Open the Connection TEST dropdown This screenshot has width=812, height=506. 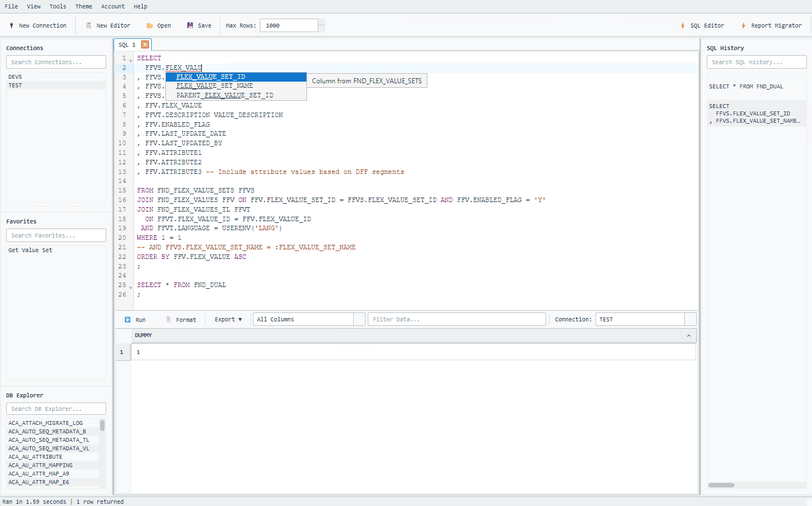point(690,320)
